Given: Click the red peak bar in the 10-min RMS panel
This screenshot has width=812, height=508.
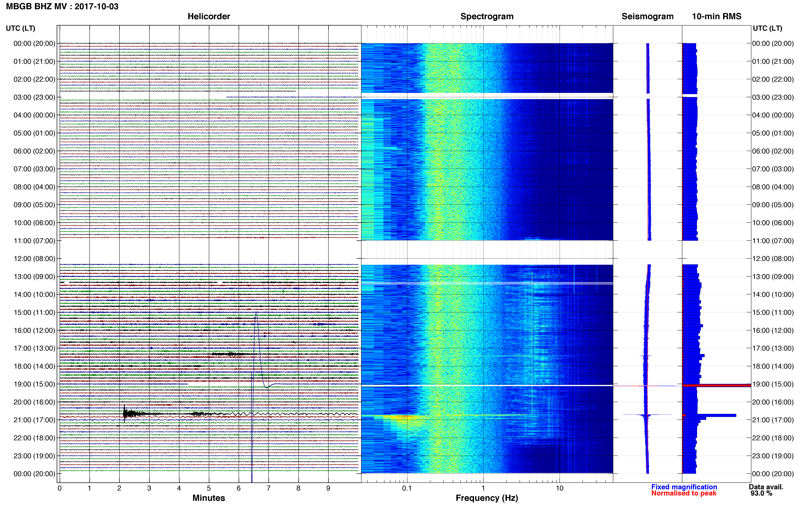Looking at the screenshot, I should pos(717,385).
